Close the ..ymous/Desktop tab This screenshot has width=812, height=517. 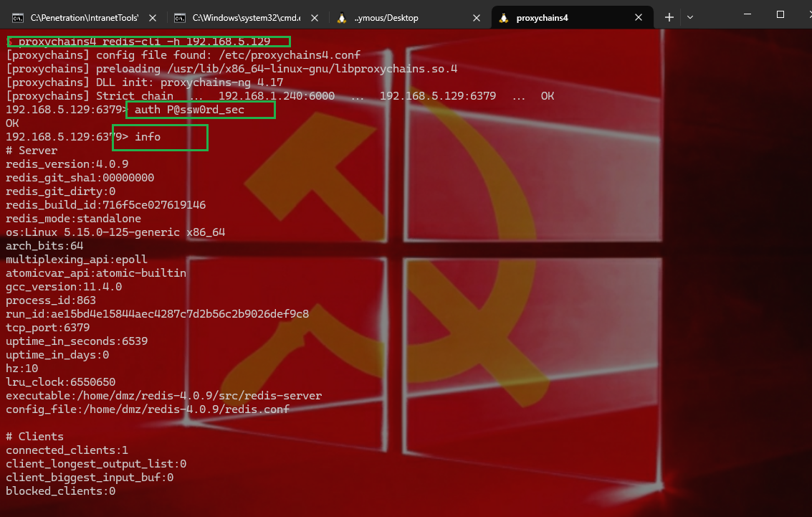click(x=477, y=18)
